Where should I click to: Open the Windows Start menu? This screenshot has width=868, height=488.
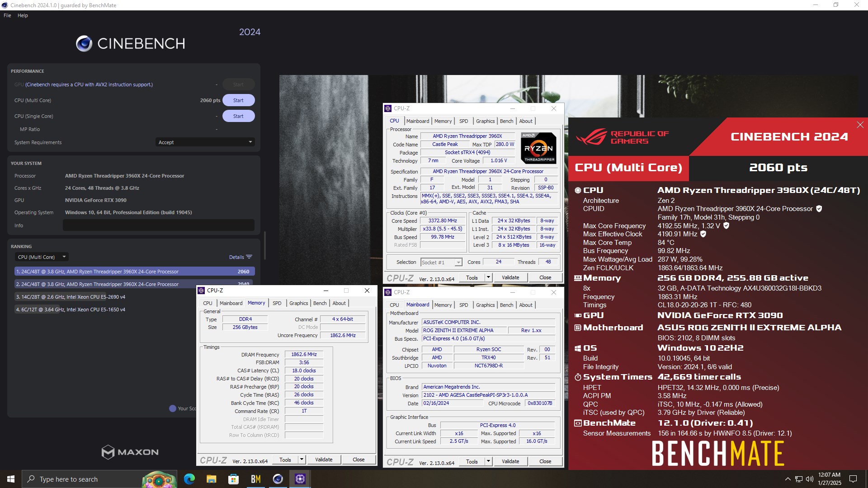11,479
